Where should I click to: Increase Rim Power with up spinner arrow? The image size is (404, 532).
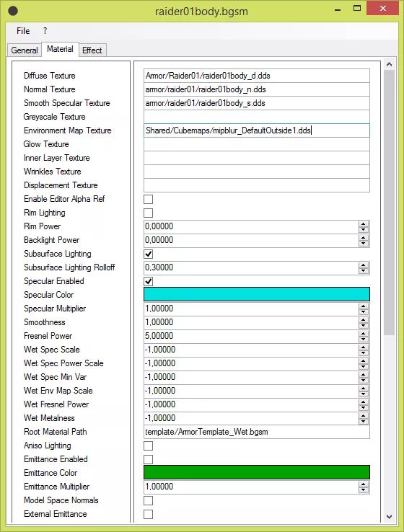click(364, 224)
